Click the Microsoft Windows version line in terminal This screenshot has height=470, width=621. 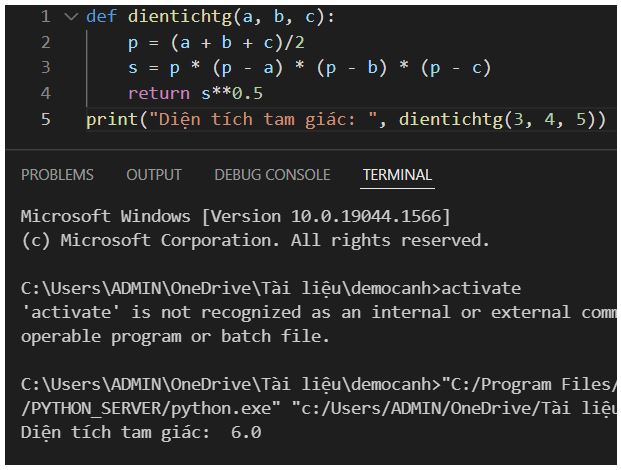pos(236,216)
